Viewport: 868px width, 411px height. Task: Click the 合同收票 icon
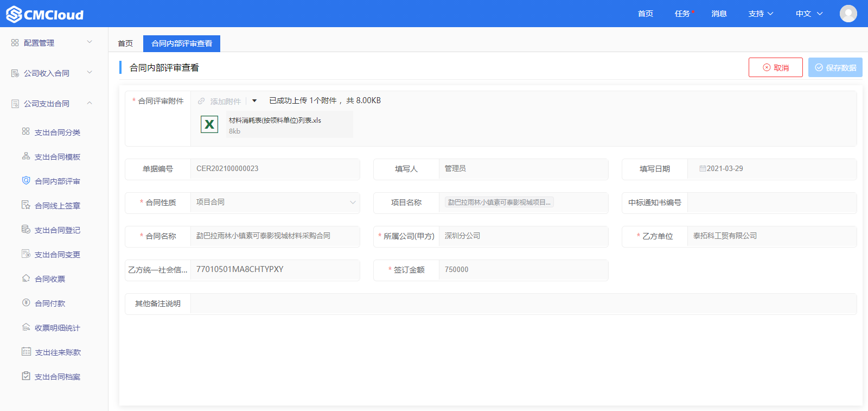point(25,278)
